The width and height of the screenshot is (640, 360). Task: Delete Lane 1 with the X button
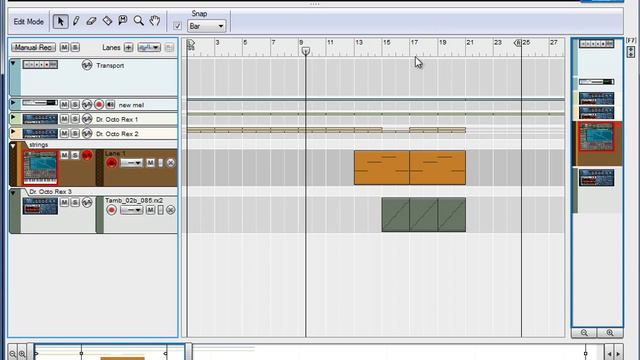[171, 163]
